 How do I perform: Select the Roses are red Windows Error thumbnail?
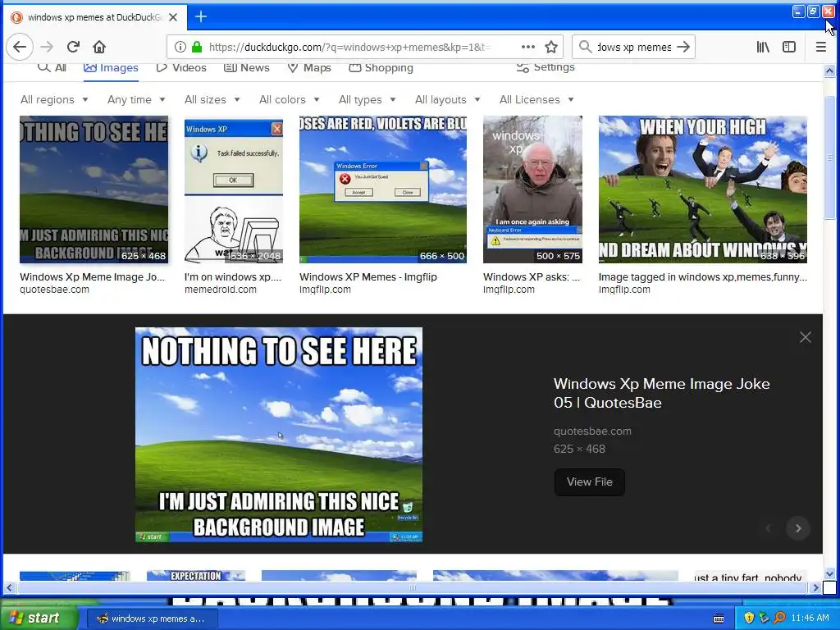tap(383, 189)
